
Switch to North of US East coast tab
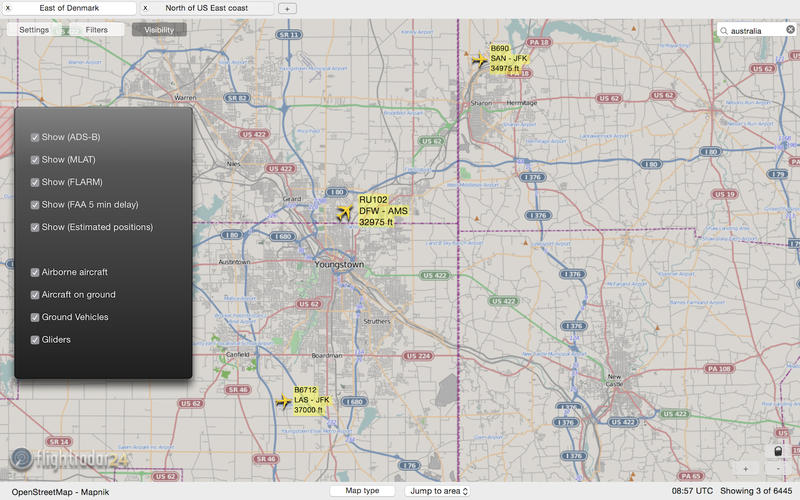click(x=208, y=8)
